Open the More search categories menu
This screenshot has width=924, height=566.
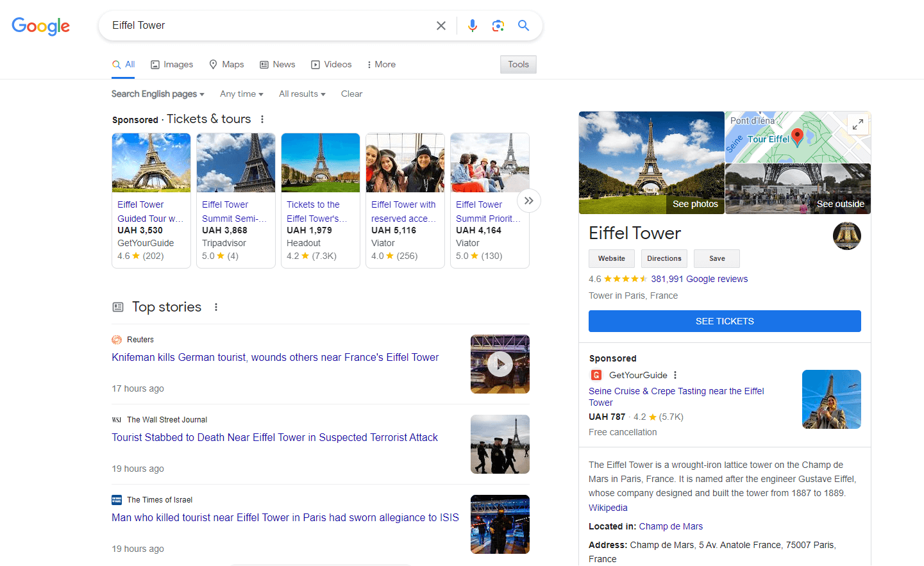pos(381,65)
